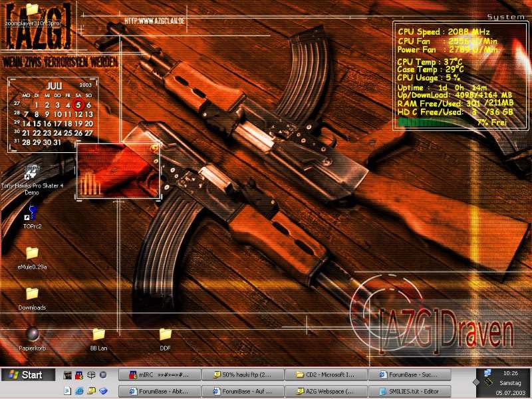Click the Samstag weekday label in tray
Image resolution: width=532 pixels, height=399 pixels.
click(x=510, y=383)
